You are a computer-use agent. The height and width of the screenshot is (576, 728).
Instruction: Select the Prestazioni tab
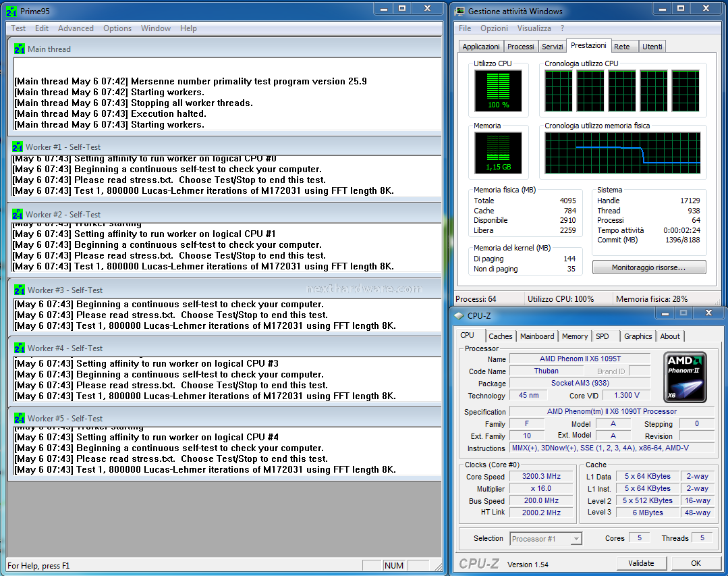coord(588,45)
